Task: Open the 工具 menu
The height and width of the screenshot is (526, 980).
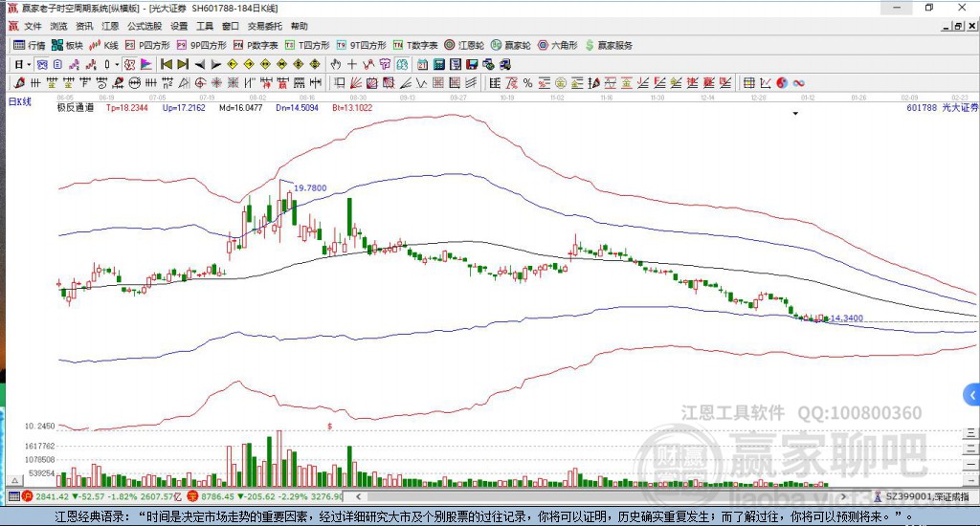Action: tap(205, 26)
